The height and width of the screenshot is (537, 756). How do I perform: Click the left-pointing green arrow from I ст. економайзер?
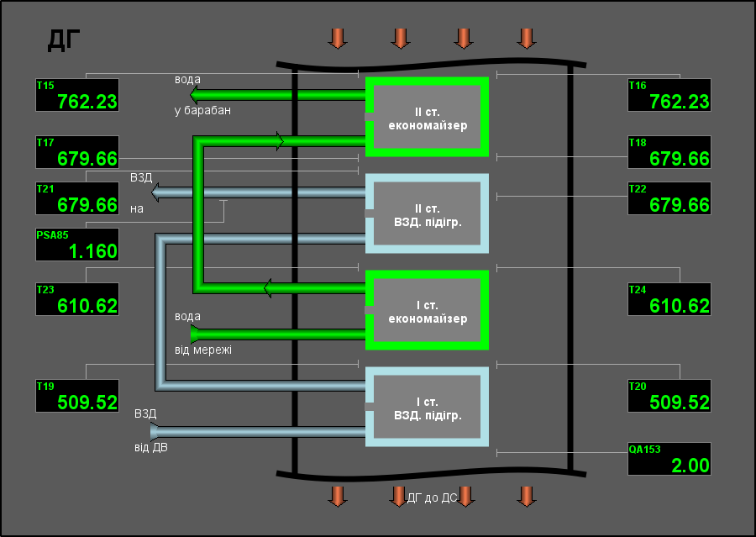[268, 288]
